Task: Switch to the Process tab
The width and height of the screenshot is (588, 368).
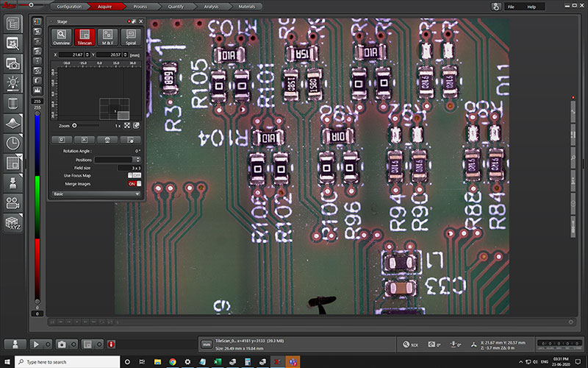Action: [140, 7]
